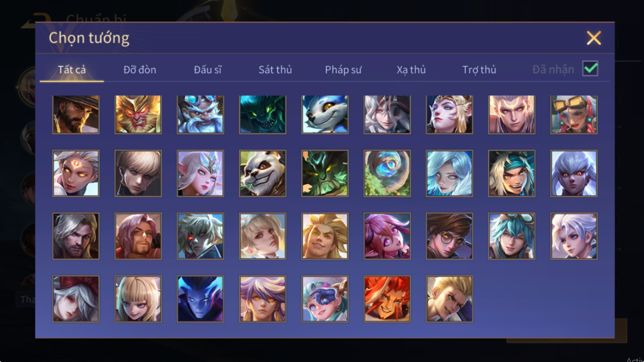Select the dark green tree monster hero
This screenshot has width=644, height=362.
(325, 173)
